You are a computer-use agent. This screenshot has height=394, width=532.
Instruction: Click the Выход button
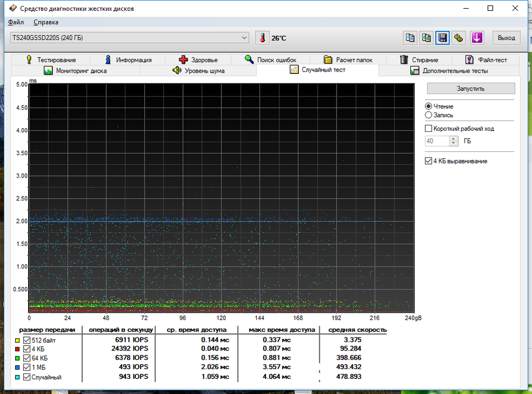pos(506,38)
